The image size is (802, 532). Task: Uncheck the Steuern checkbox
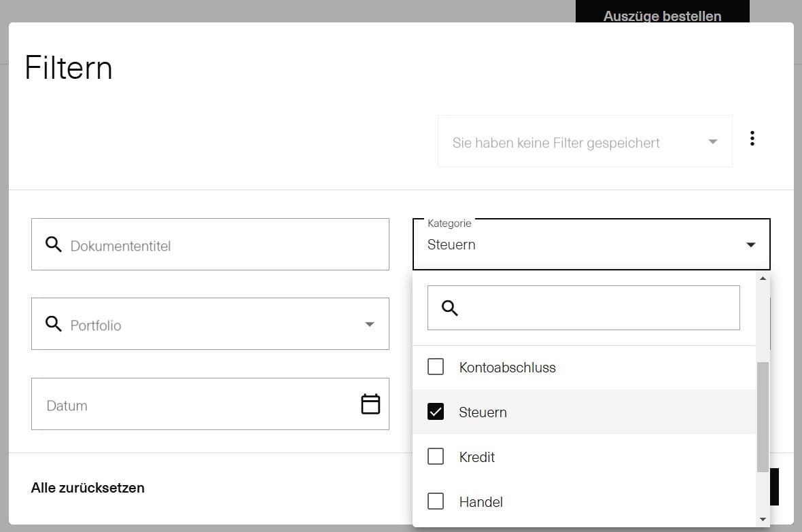point(436,412)
